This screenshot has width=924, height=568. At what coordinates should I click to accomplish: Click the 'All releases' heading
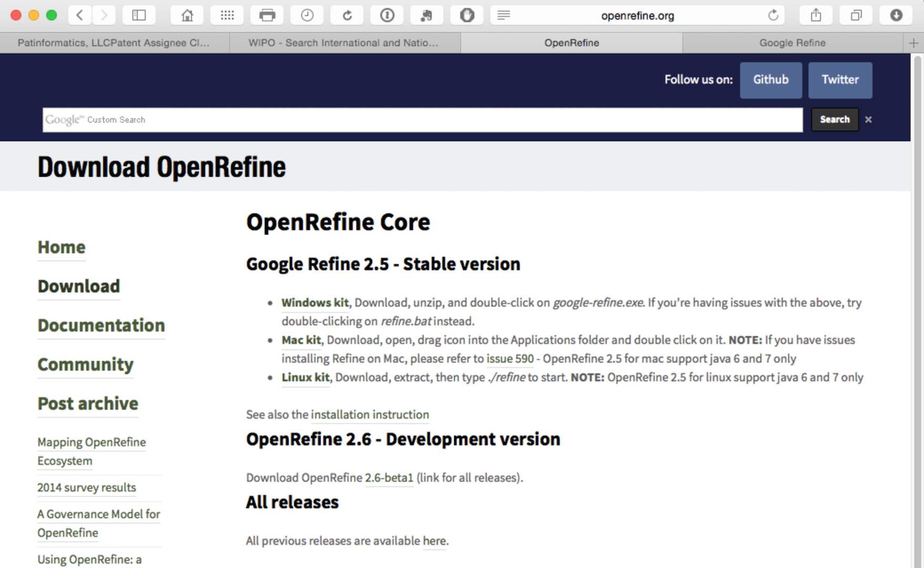(x=292, y=502)
